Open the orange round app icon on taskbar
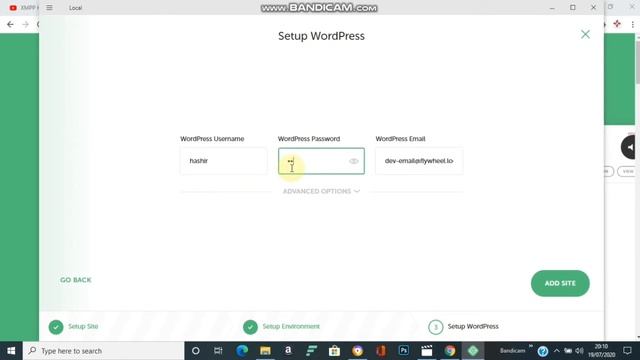Screen dimensions: 640x360 358,351
